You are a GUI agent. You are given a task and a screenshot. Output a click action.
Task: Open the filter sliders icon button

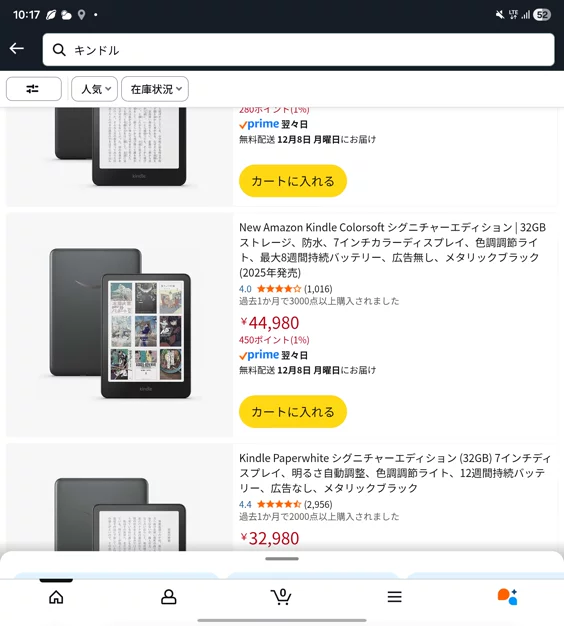tap(34, 89)
